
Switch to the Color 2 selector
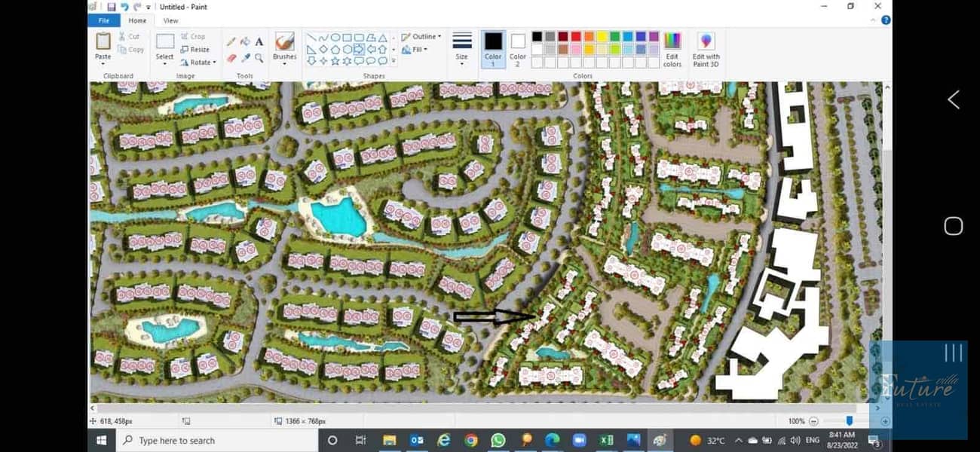pyautogui.click(x=518, y=49)
